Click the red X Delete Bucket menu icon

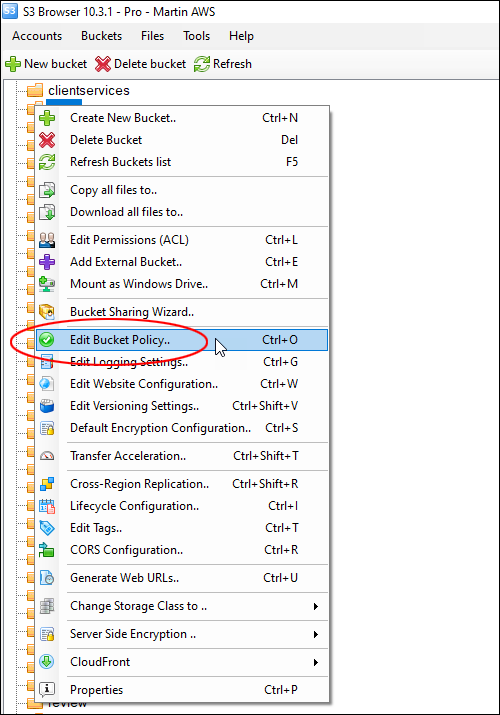pos(47,140)
